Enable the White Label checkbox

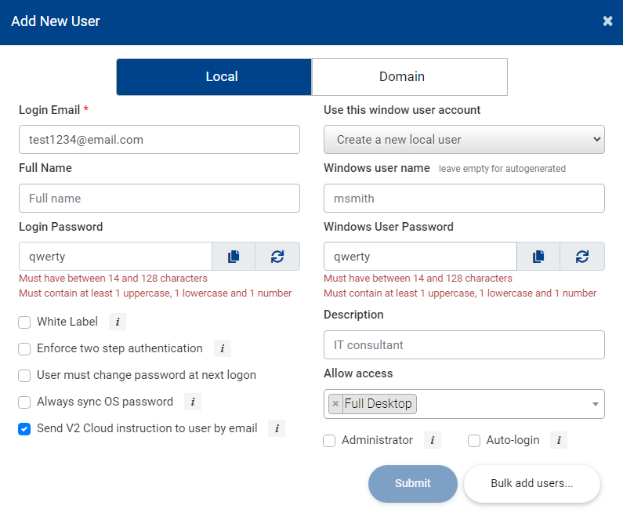coord(24,322)
